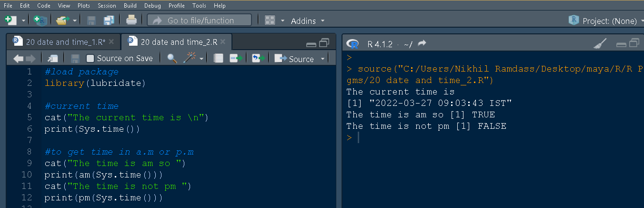
Task: Click the code tools magic wand
Action: pyautogui.click(x=190, y=58)
